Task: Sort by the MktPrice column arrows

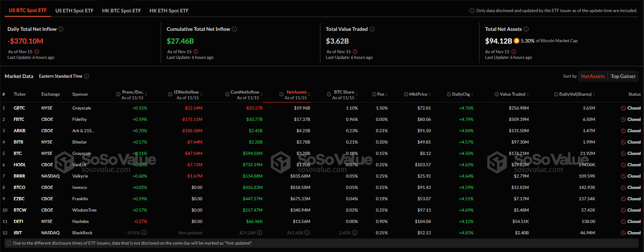Action: (430, 94)
